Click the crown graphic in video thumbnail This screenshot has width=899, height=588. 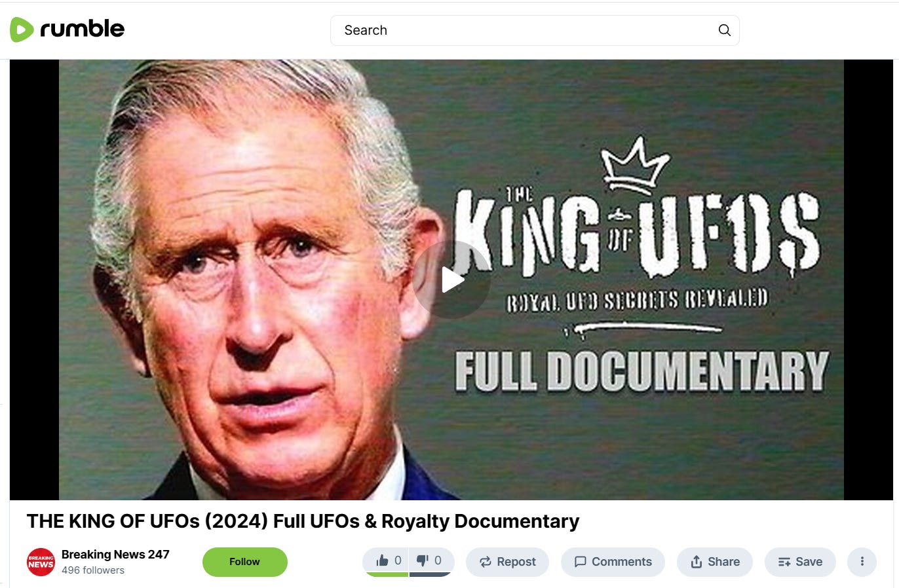pyautogui.click(x=635, y=166)
